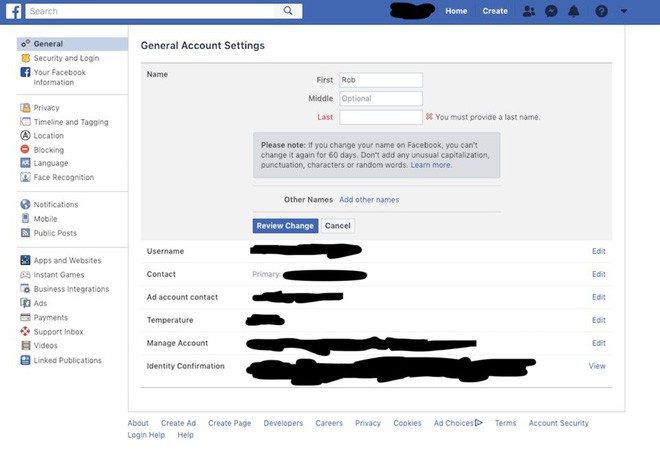
Task: Focus the Search input field
Action: (x=152, y=11)
